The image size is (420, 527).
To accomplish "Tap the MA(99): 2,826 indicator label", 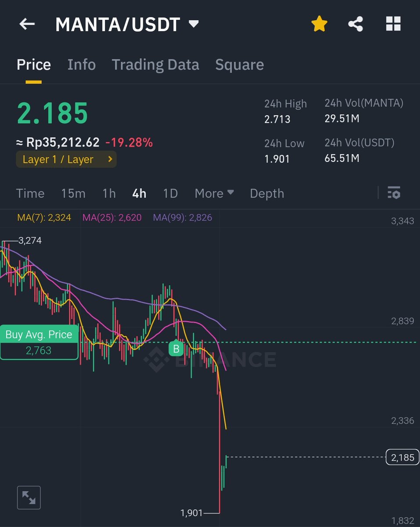I will point(183,217).
